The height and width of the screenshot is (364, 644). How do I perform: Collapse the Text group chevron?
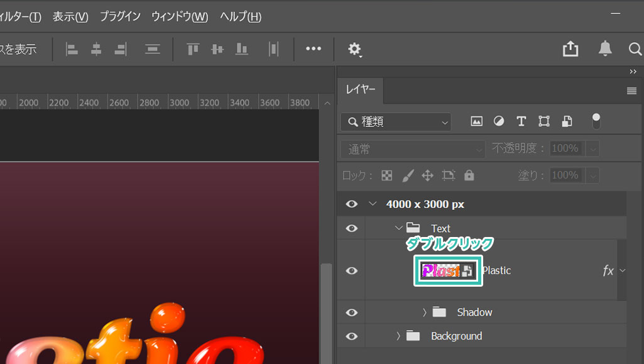[x=398, y=228]
